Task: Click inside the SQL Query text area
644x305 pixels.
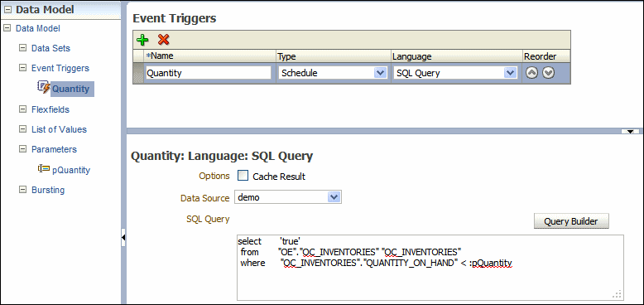Action: 430,268
